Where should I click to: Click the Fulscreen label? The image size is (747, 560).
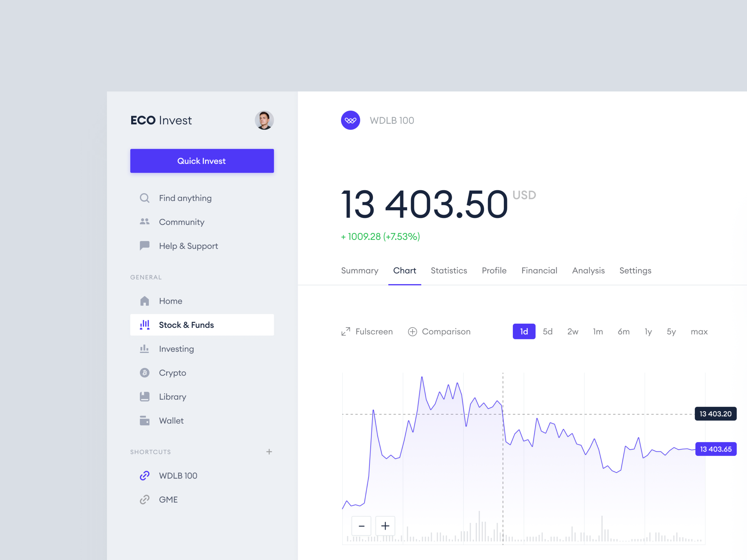374,332
